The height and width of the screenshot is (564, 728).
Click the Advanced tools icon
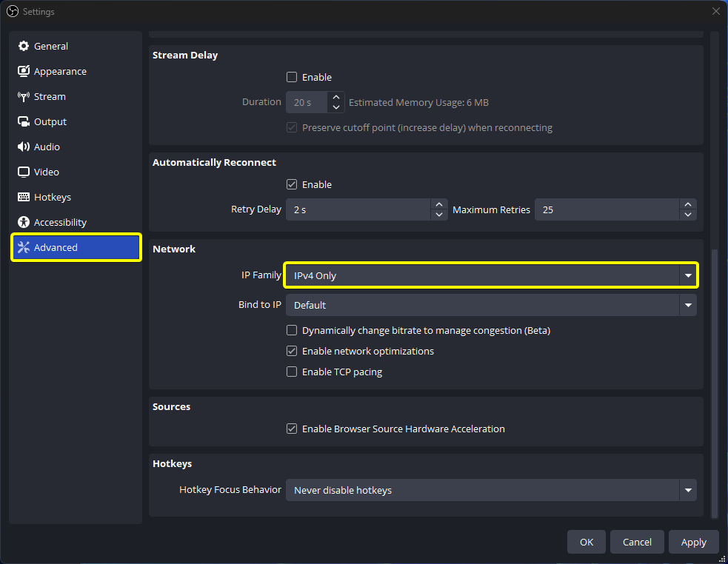23,247
